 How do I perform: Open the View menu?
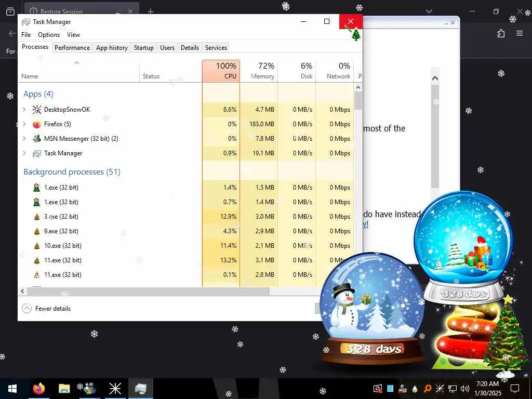73,35
